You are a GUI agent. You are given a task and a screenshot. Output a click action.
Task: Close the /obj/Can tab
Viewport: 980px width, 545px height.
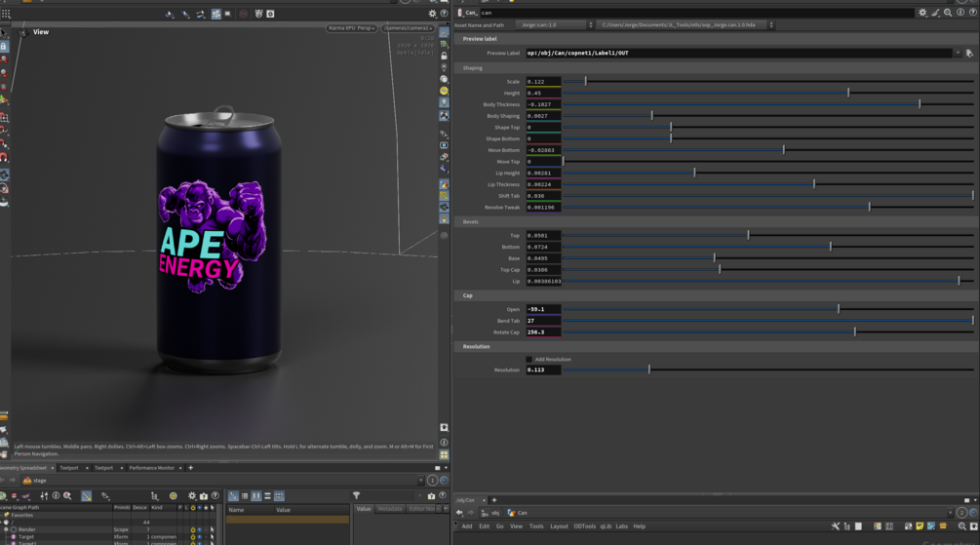484,500
